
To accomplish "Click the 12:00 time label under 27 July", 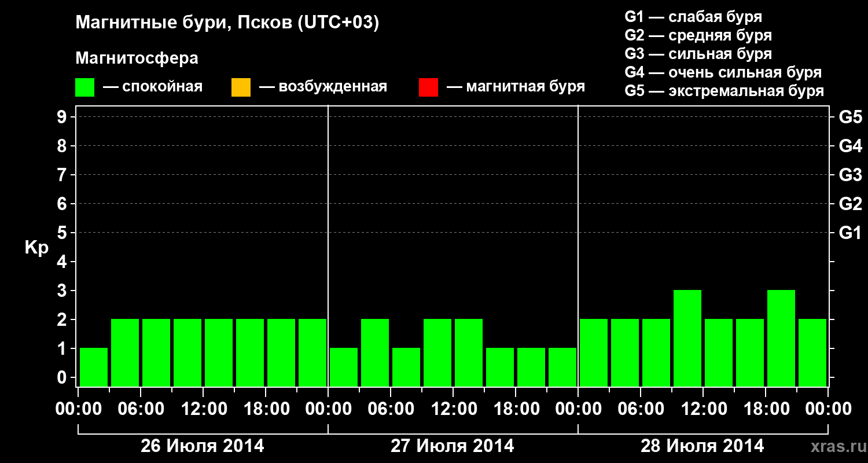I will click(x=453, y=409).
